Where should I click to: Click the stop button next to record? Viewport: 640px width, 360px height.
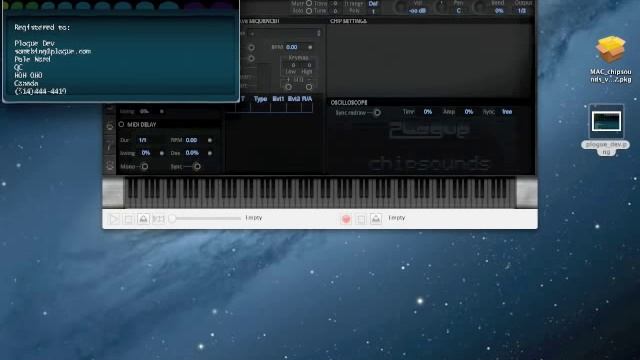[x=361, y=219]
